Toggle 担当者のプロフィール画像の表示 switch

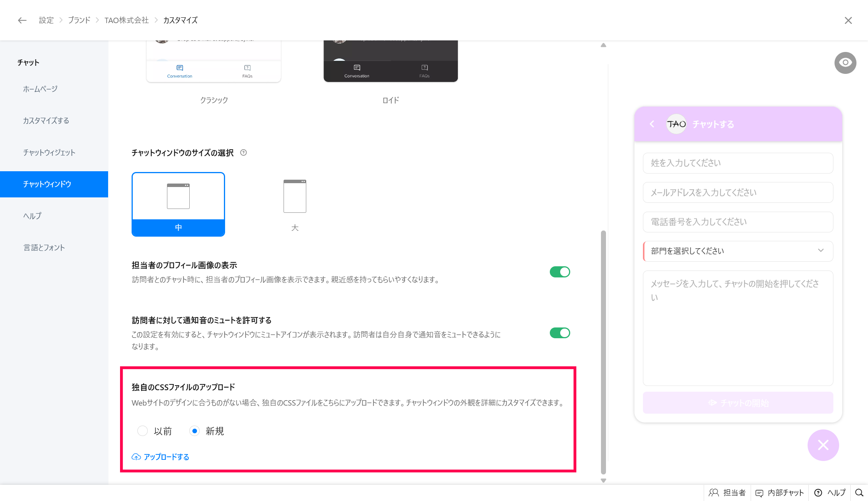[559, 272]
